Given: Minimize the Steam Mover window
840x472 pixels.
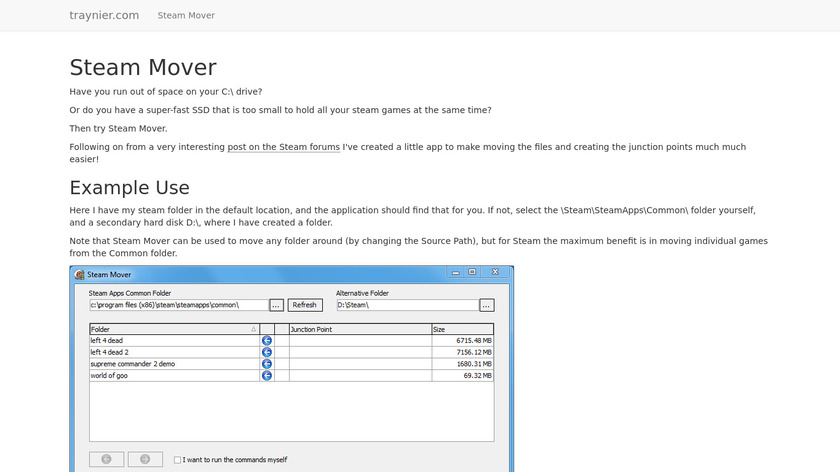Looking at the screenshot, I should coord(455,272).
